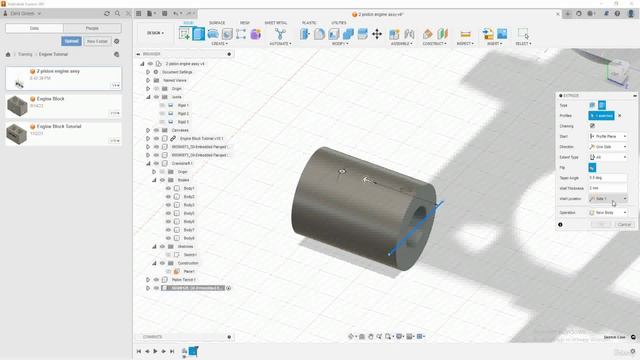640x360 pixels.
Task: Click the New Folder button
Action: 97,41
